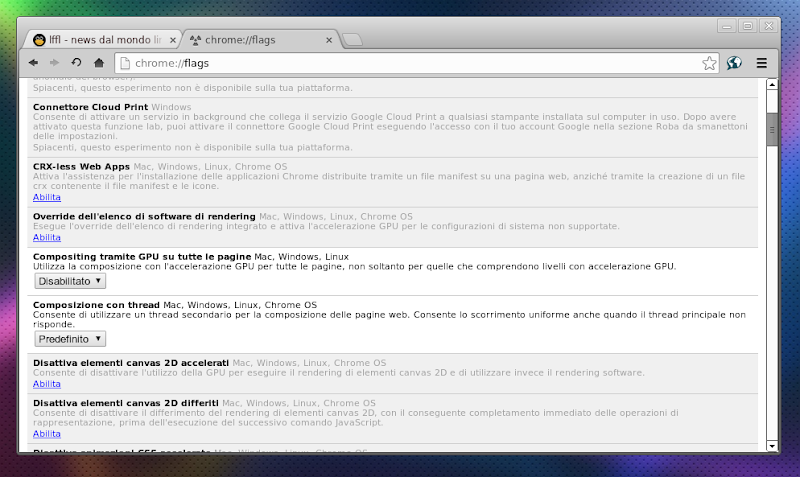This screenshot has width=800, height=477.
Task: Click scrollbar down arrow
Action: [772, 446]
